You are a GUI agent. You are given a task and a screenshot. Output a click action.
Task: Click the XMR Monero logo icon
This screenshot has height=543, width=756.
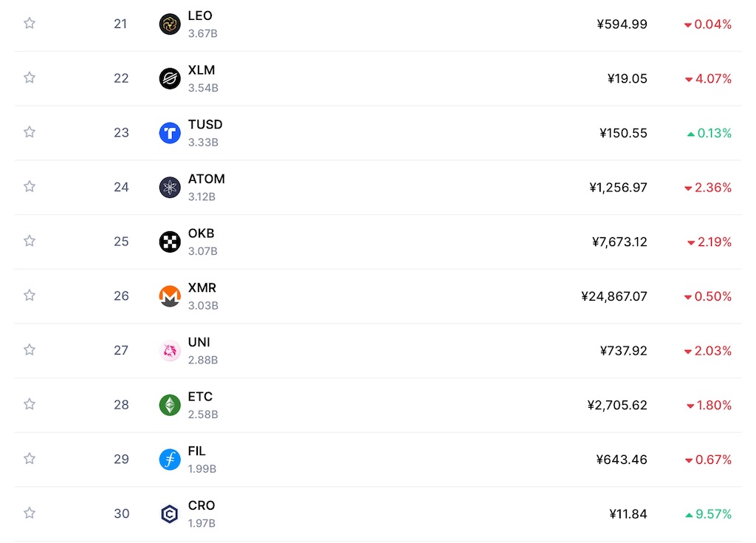click(170, 296)
